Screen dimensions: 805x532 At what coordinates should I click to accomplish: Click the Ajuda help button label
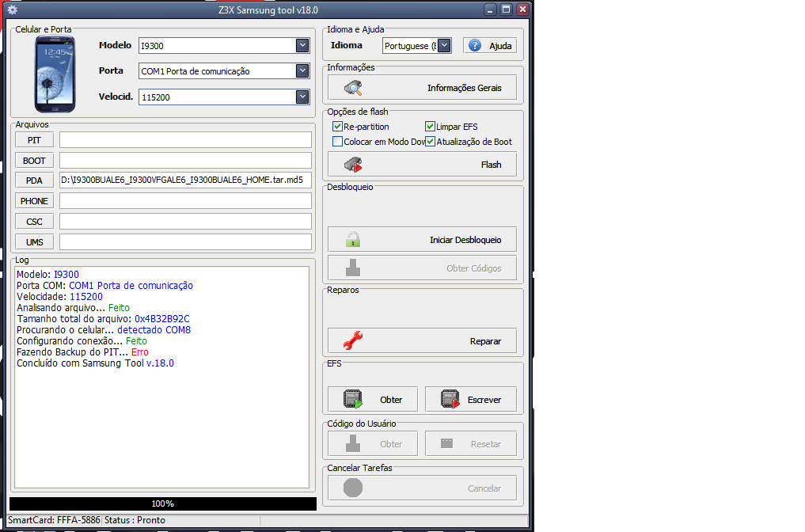500,46
